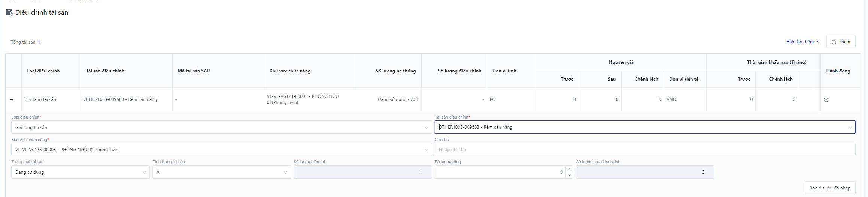Click the Loại điều chỉnh column header
This screenshot has height=197, width=868.
(43, 71)
